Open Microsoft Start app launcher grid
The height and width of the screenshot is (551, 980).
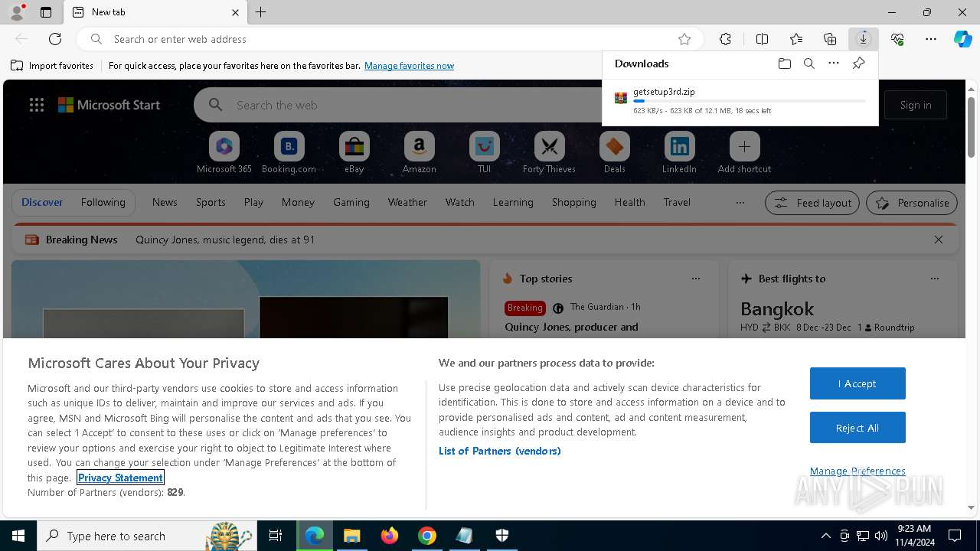coord(37,105)
